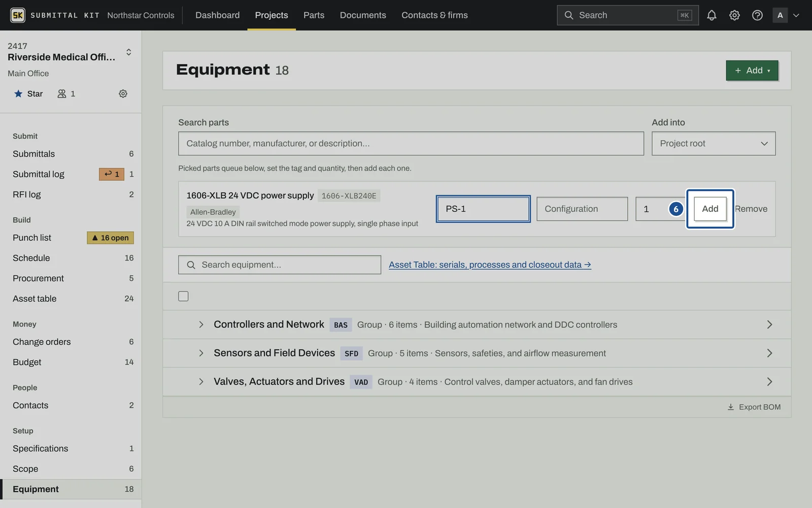Screen dimensions: 812x508
Task: Open the green Add dropdown button
Action: 752,71
